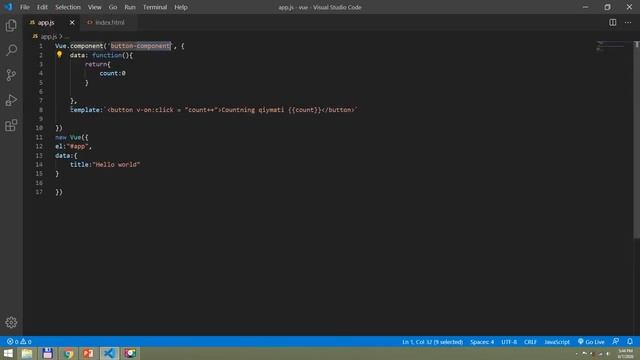Open the Edit menu
Image resolution: width=640 pixels, height=360 pixels.
[x=42, y=7]
